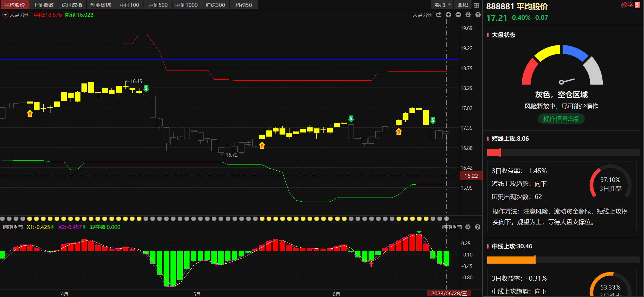The height and width of the screenshot is (297, 644).
Task: Zoom out with the minus icon
Action: tap(458, 15)
